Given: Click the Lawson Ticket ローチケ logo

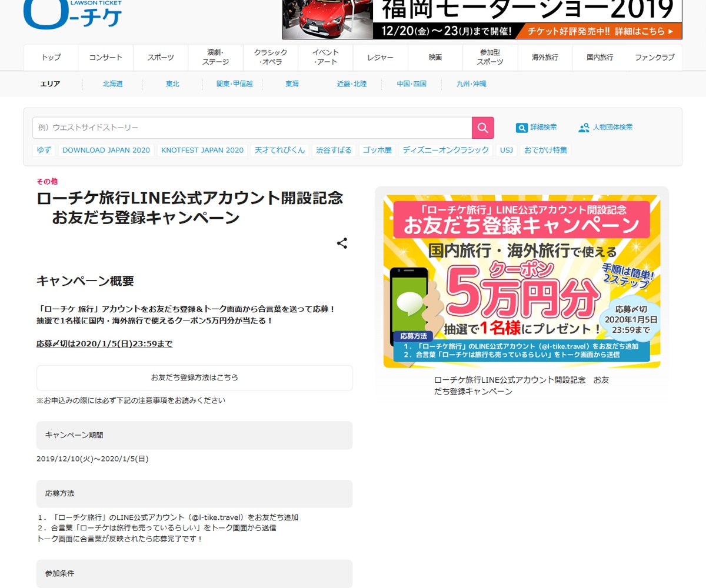Looking at the screenshot, I should pos(72,15).
